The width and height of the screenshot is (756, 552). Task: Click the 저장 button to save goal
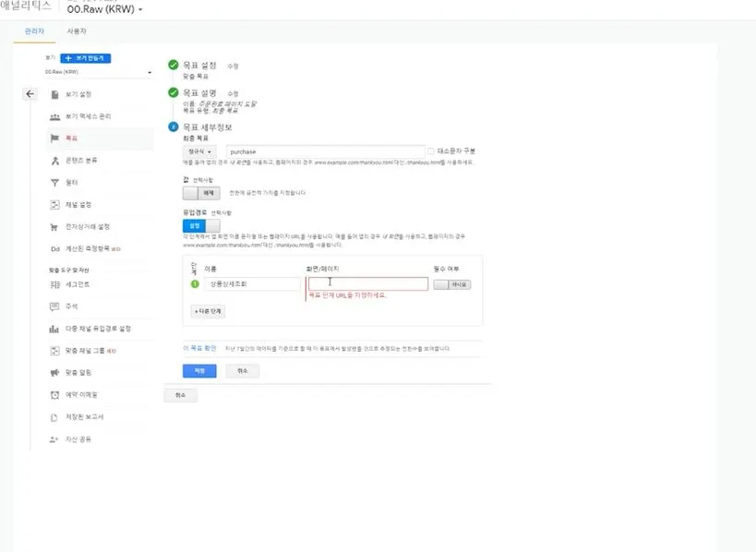coord(199,369)
